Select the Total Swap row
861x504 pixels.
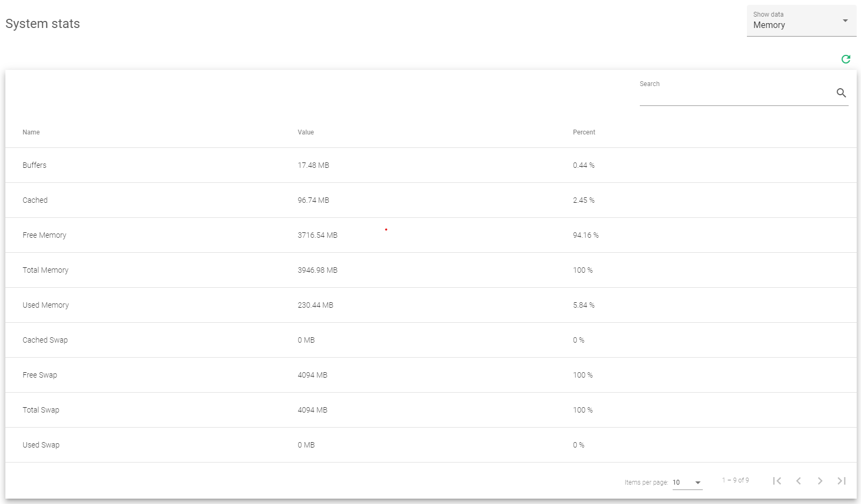pos(215,410)
